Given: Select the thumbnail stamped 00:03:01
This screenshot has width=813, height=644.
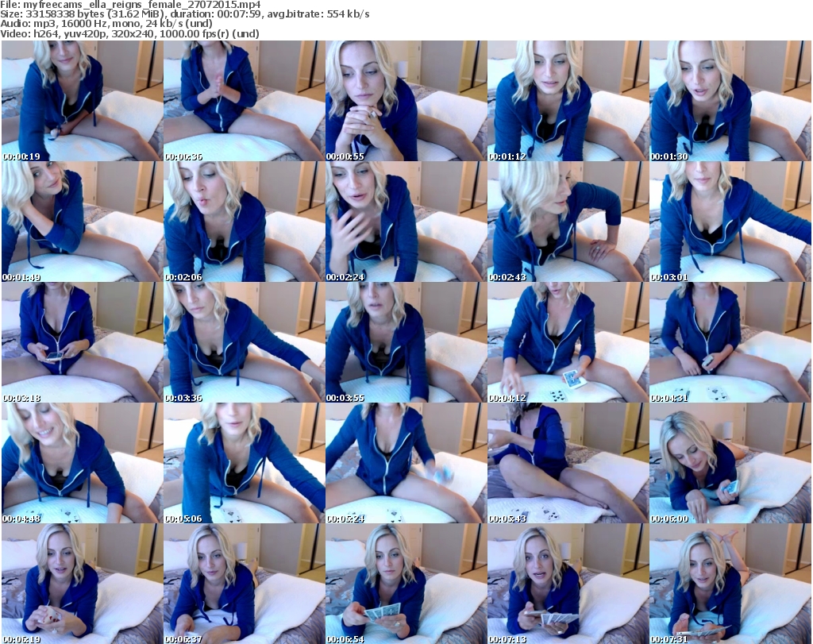Looking at the screenshot, I should (730, 222).
